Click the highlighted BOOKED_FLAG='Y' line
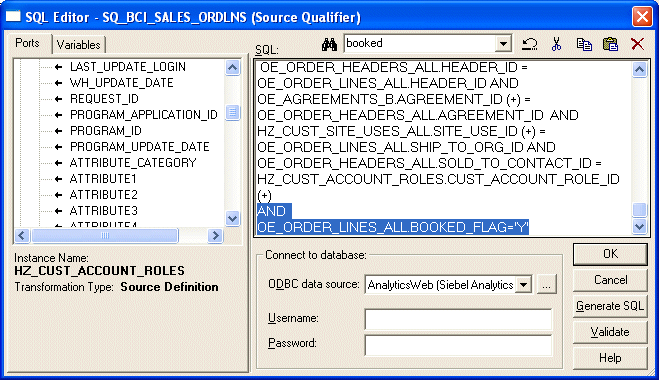 [x=393, y=227]
